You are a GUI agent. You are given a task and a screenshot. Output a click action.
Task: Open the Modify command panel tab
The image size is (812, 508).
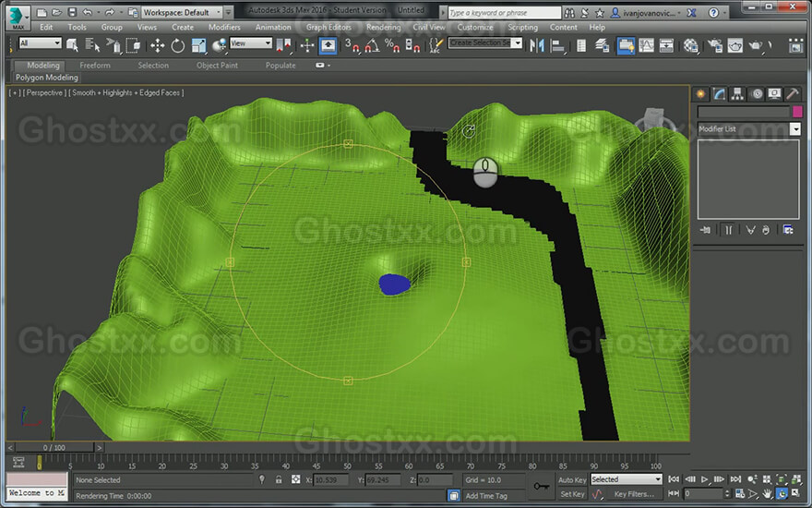pyautogui.click(x=719, y=94)
